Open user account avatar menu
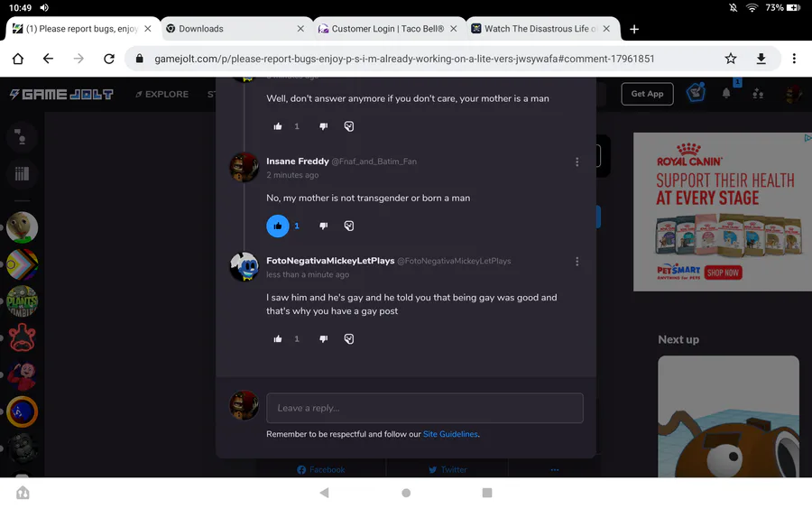Screen dimensions: 812x508 tap(792, 94)
